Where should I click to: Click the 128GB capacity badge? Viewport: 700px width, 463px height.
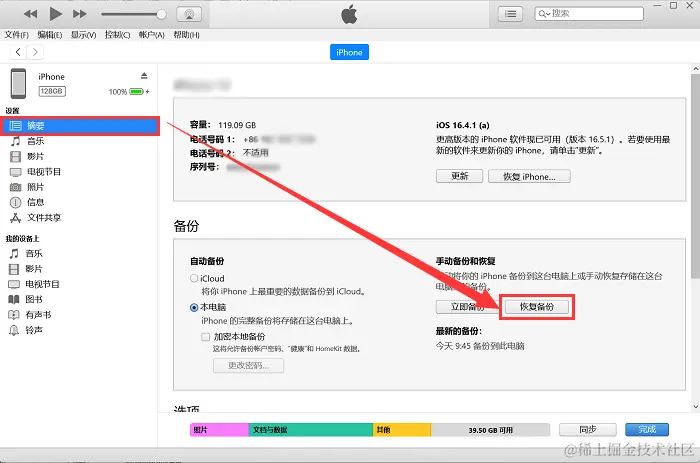52,91
